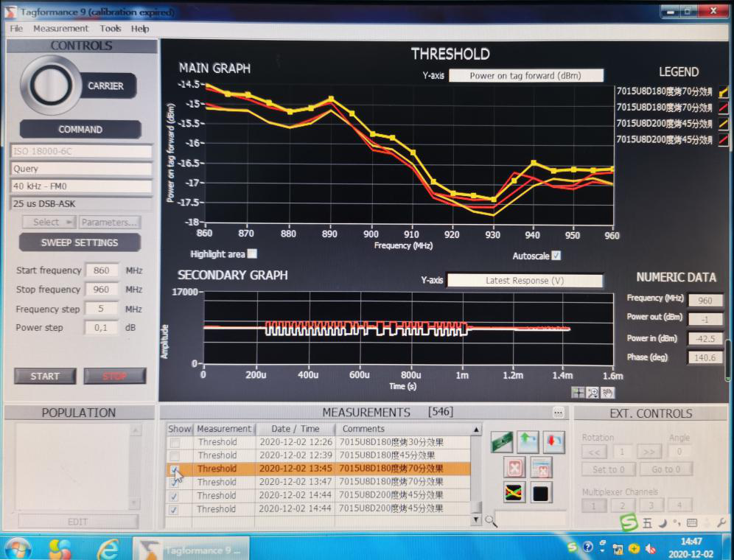Viewport: 734px width, 560px height.
Task: Toggle the Autoscale checkbox
Action: point(556,256)
